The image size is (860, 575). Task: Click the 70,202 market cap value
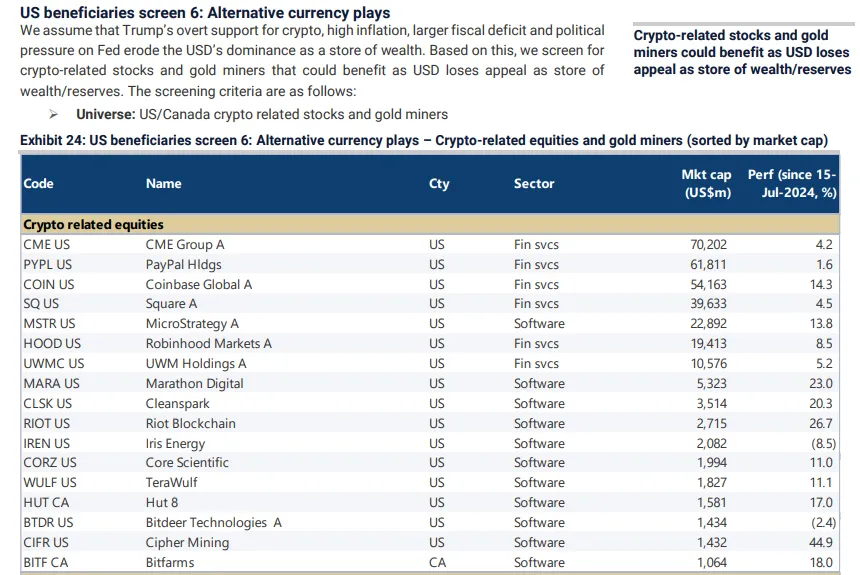(x=707, y=245)
